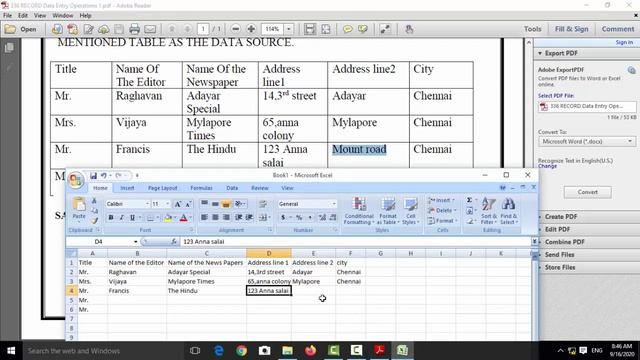
Task: Expand the Combine PDF section
Action: tap(564, 242)
